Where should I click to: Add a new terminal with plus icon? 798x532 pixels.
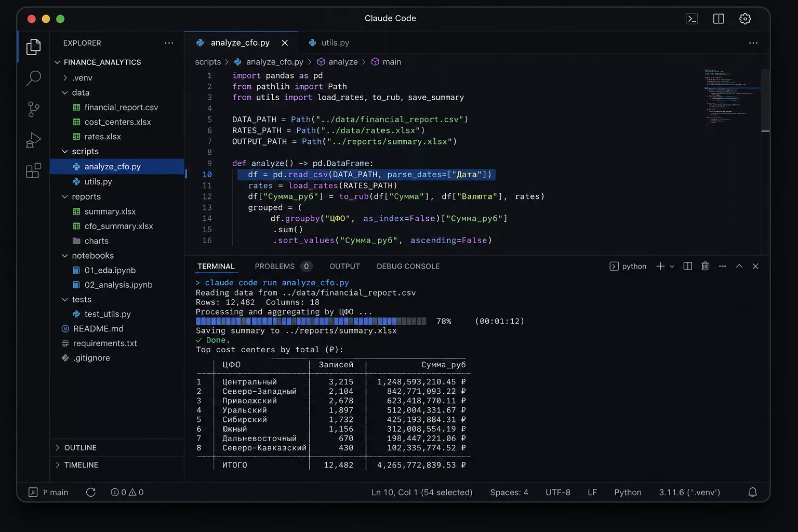(660, 266)
